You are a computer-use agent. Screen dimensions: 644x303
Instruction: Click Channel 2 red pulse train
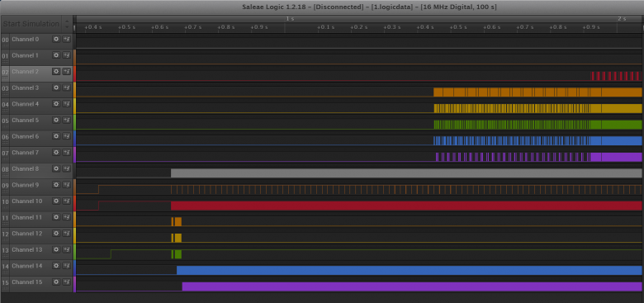(616, 76)
